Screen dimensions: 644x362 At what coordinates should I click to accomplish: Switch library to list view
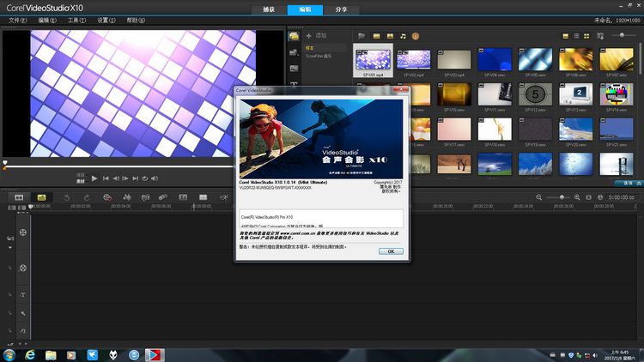(x=576, y=36)
